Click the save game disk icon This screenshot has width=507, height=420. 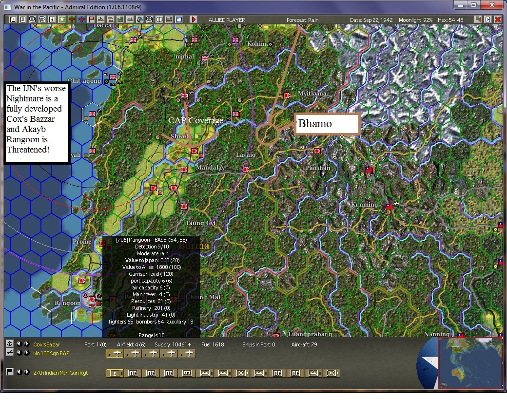tap(13, 19)
